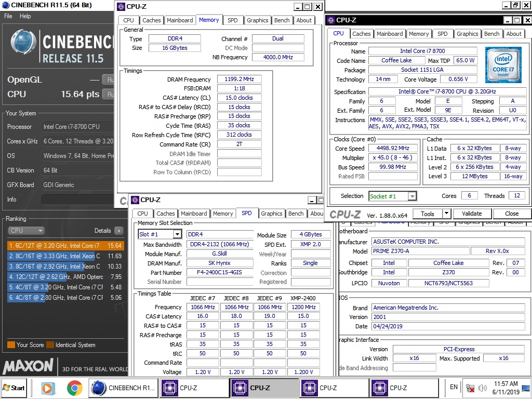The height and width of the screenshot is (399, 532).
Task: Open the CPU ranking filter dropdown
Action: [26, 231]
